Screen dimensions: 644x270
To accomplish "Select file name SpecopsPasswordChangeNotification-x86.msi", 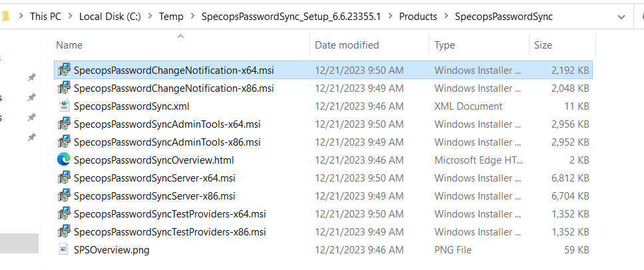I will coord(174,88).
